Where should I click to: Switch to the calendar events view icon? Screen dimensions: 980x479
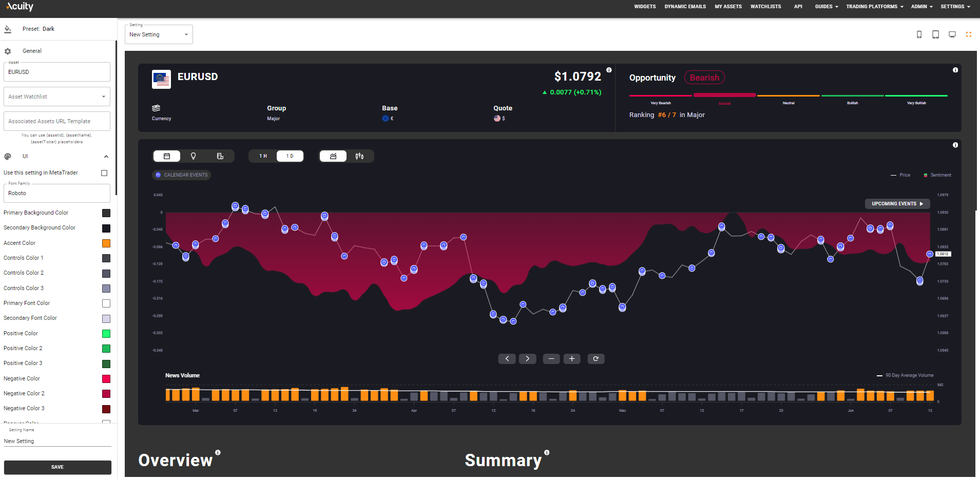coord(167,156)
